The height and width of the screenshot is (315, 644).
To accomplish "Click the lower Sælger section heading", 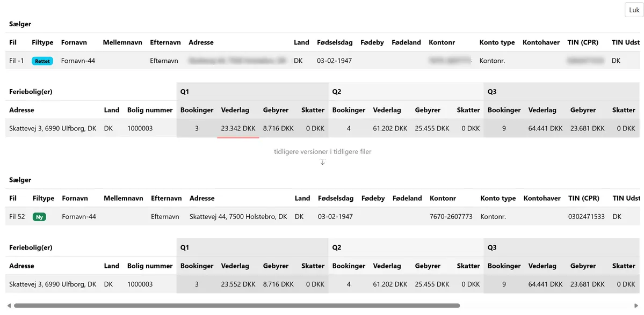I will (20, 180).
